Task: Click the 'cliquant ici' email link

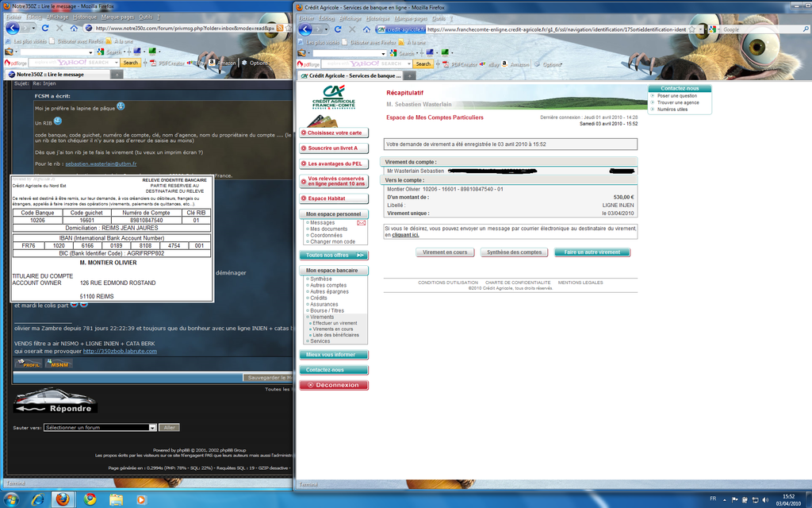Action: [405, 235]
